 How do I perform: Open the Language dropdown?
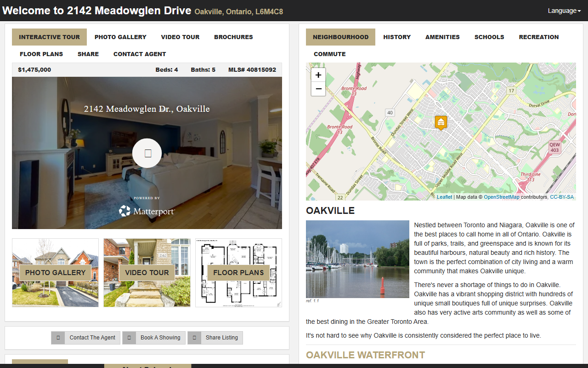(564, 11)
